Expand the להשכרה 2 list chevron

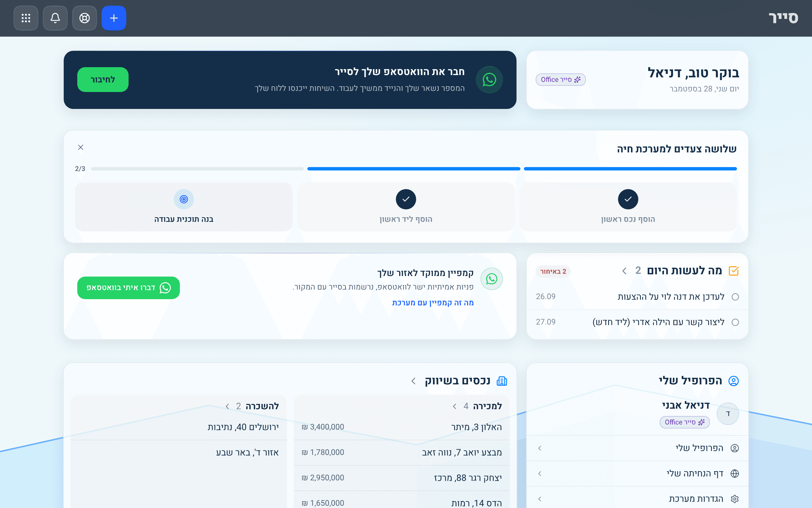coord(227,406)
